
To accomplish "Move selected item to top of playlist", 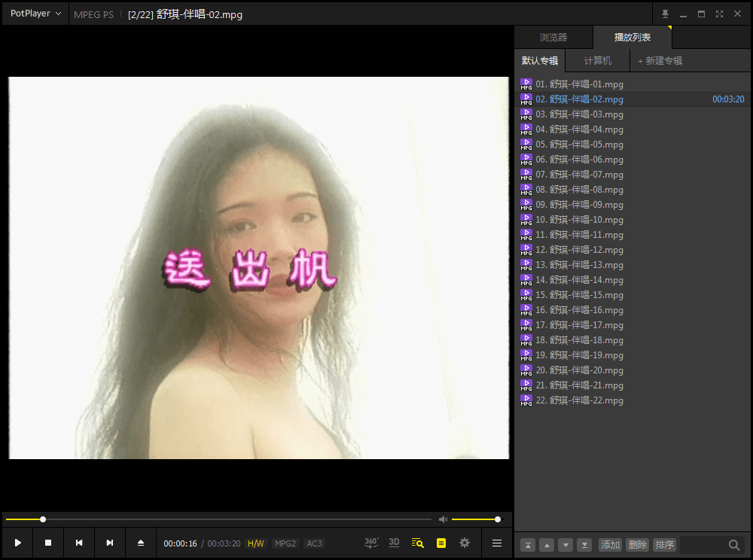I will click(529, 545).
